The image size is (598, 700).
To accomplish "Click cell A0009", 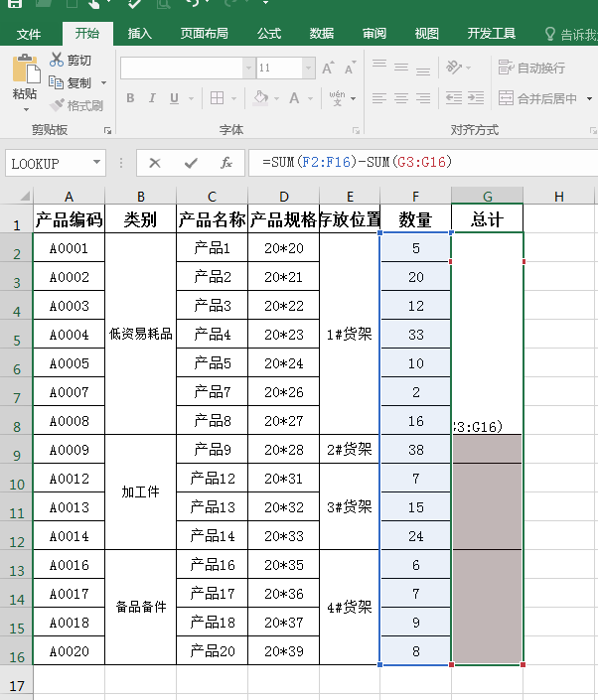I will tap(69, 450).
